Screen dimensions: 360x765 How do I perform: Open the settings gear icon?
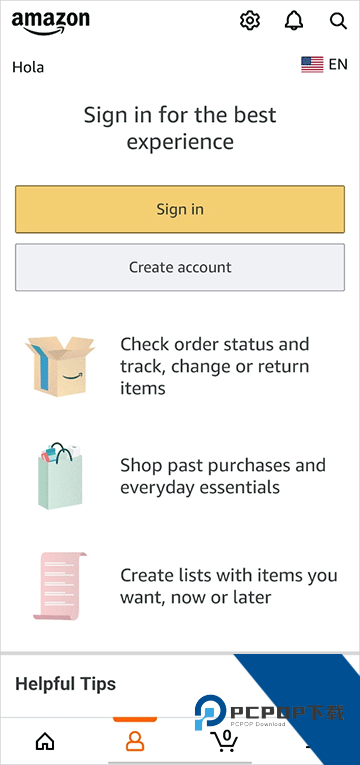[x=250, y=21]
